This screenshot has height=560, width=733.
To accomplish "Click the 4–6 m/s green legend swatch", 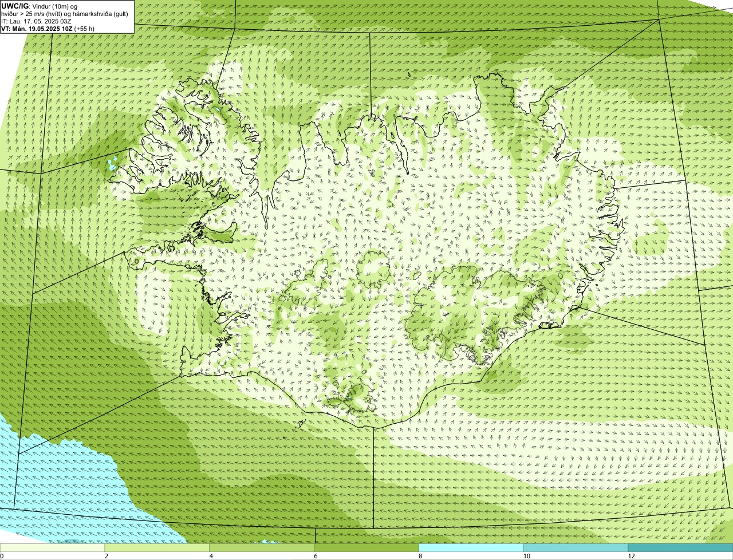I will [262, 547].
